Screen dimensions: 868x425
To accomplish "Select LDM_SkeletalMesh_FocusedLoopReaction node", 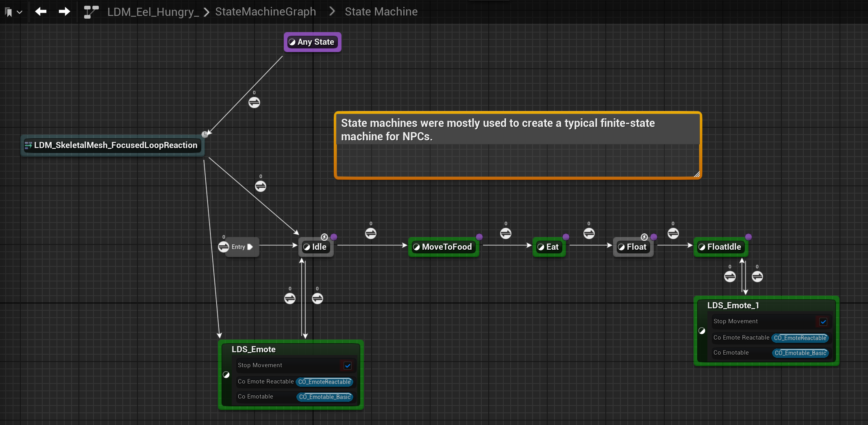I will point(112,145).
